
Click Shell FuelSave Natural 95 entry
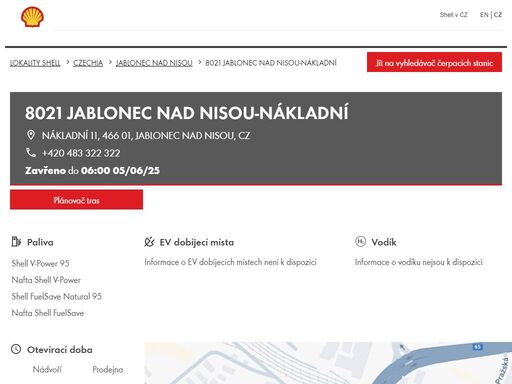point(57,296)
